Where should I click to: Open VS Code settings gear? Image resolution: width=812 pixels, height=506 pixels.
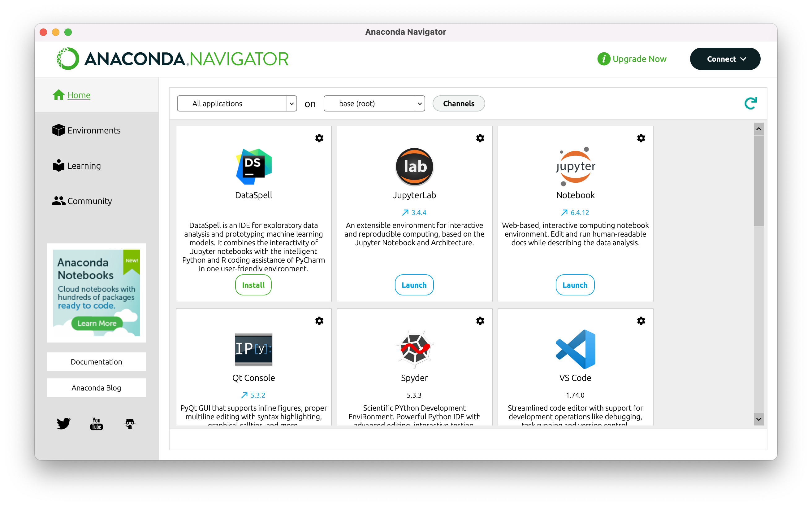click(641, 321)
